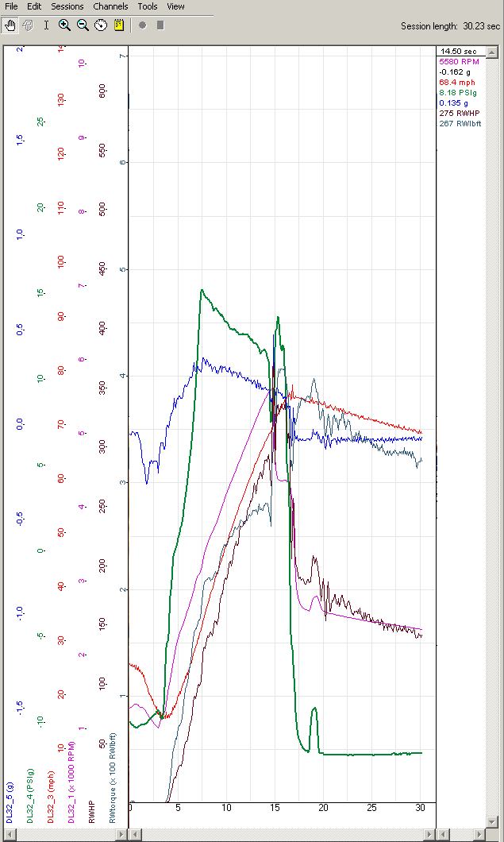
Task: Click the -0.162 g readout
Action: click(453, 72)
